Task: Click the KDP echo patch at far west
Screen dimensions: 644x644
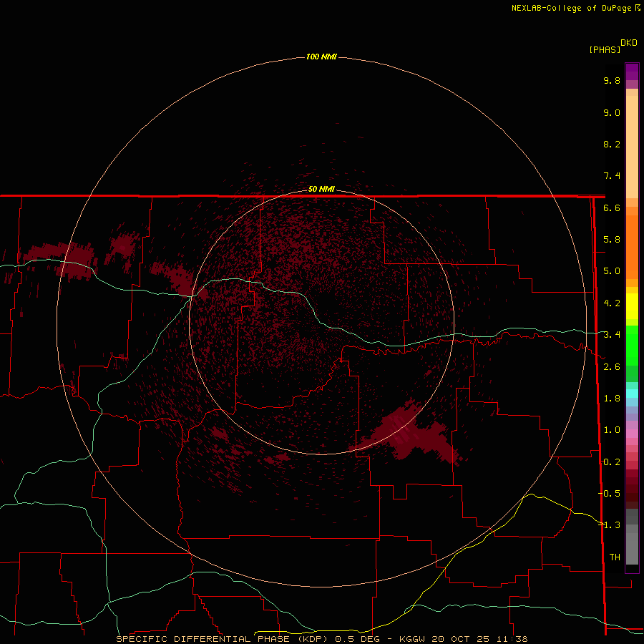Action: point(61,260)
